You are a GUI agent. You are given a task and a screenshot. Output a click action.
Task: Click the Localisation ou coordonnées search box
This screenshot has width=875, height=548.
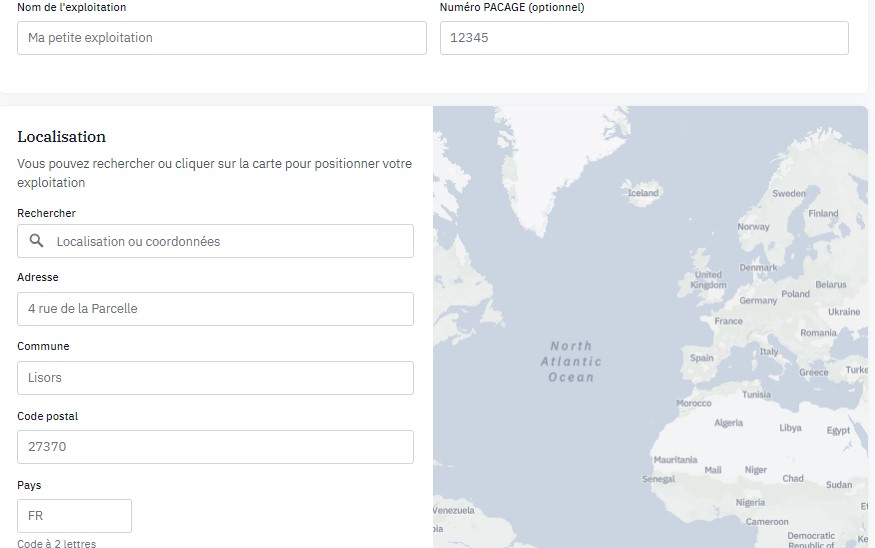215,241
